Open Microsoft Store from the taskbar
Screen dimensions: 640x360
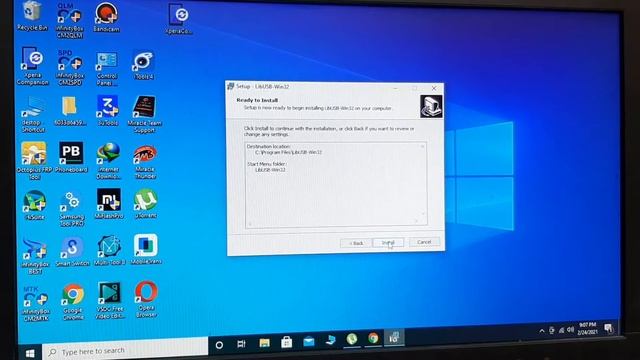point(287,342)
